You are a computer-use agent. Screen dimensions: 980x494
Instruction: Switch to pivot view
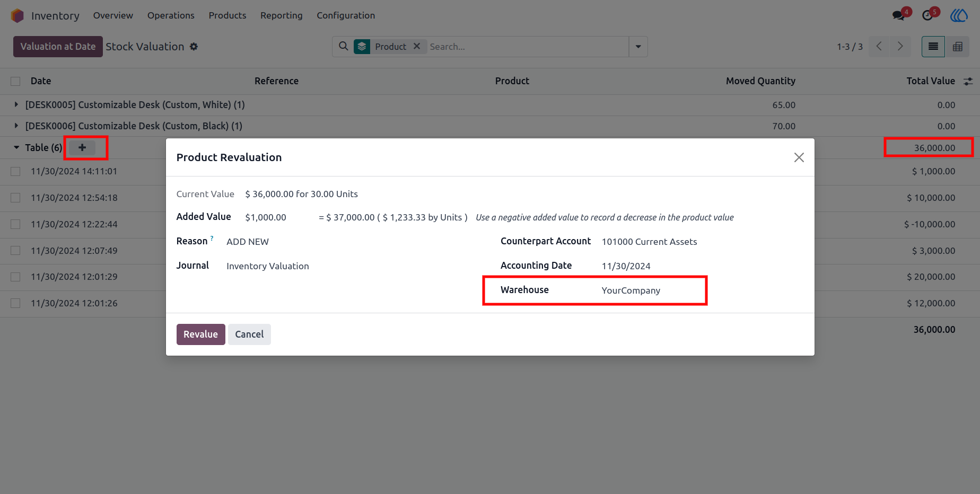point(958,47)
